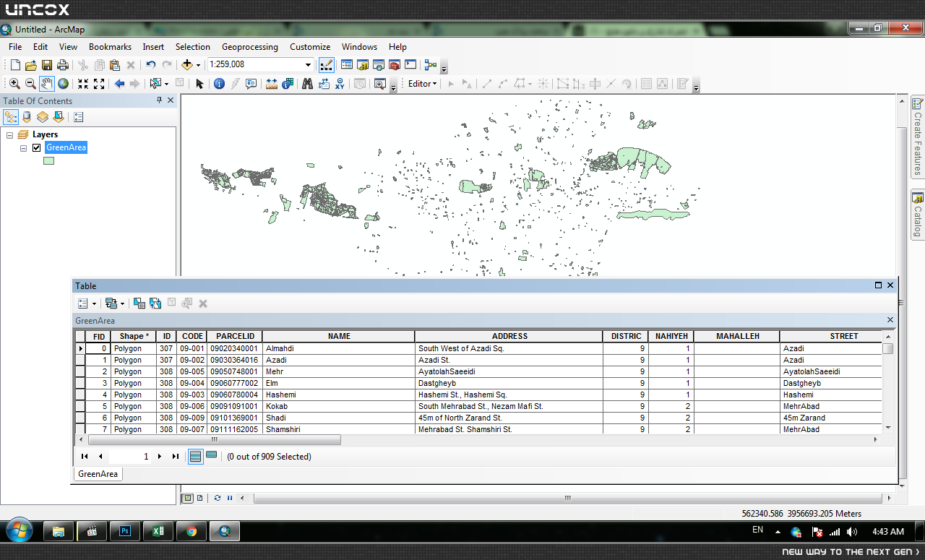Open the Geoprocessing menu

250,47
